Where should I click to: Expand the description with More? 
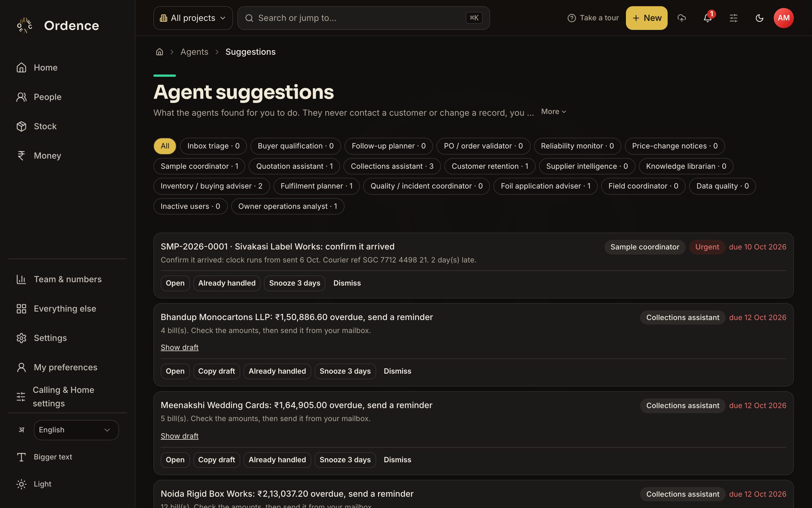[x=553, y=111]
